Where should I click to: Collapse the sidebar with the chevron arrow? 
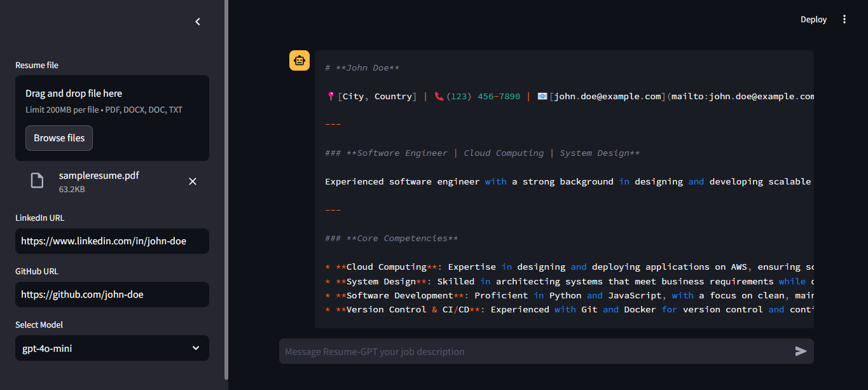[197, 22]
